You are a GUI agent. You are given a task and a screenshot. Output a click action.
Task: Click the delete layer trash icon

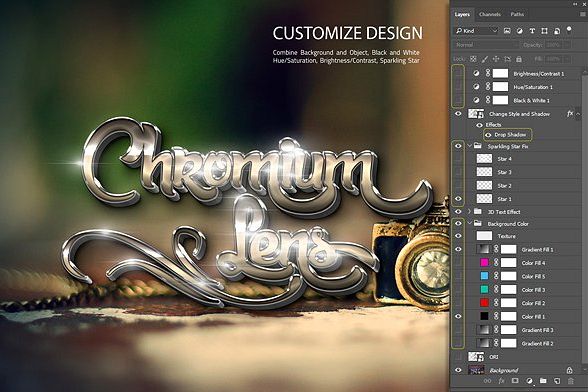tap(571, 381)
